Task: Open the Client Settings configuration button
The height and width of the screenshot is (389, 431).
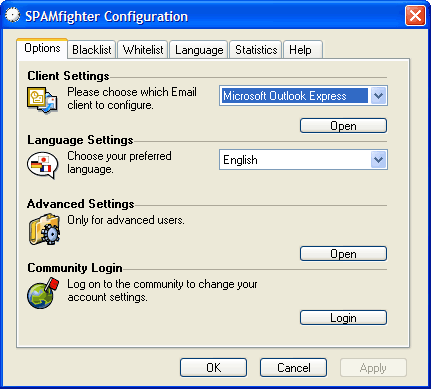Action: (343, 126)
